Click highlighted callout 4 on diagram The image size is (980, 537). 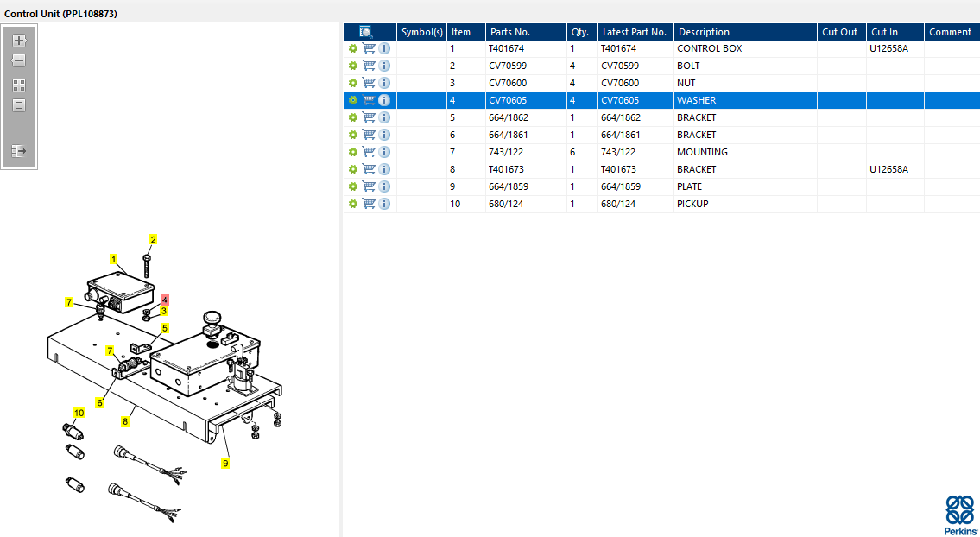pos(165,300)
